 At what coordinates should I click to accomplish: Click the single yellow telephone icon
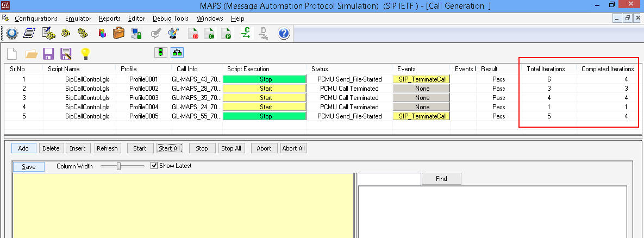pos(66,33)
